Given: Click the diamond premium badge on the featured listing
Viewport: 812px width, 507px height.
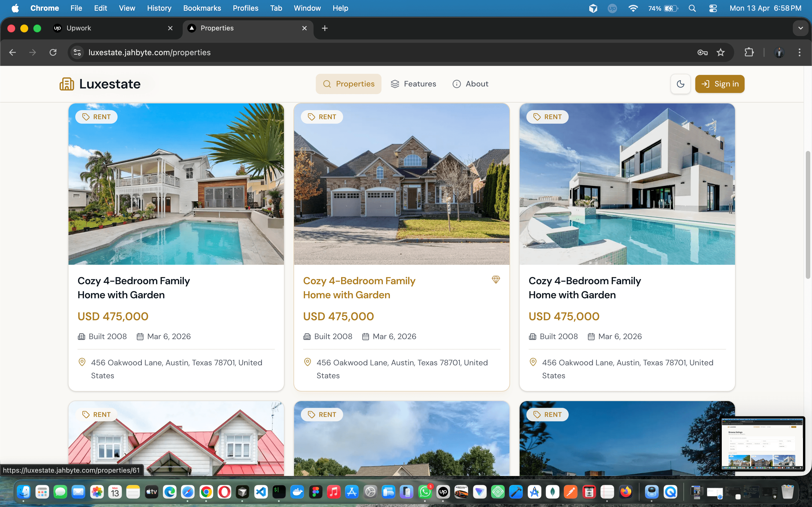Looking at the screenshot, I should pyautogui.click(x=496, y=279).
